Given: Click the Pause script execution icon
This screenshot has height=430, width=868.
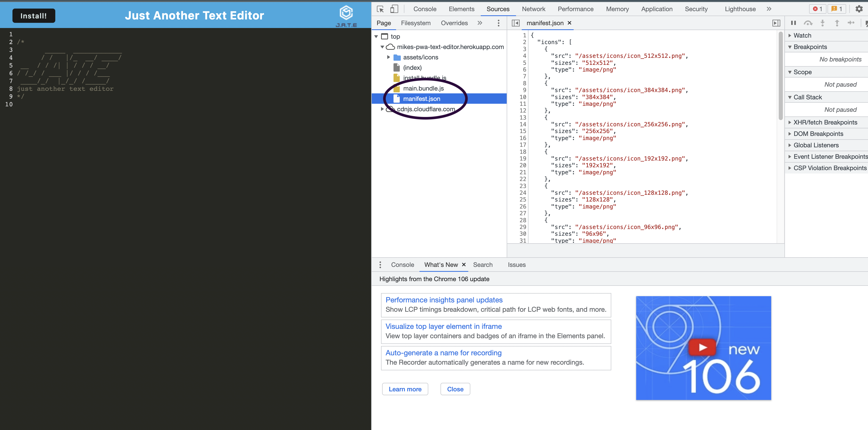Looking at the screenshot, I should (x=794, y=23).
